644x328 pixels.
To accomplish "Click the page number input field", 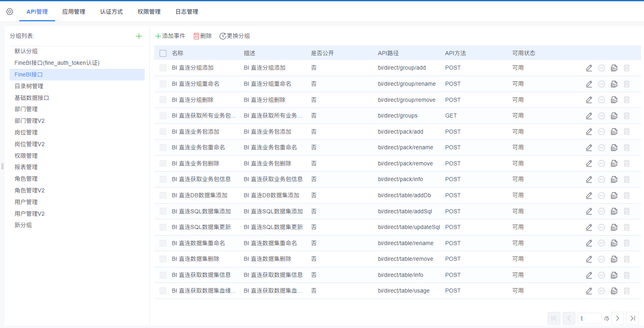I will pyautogui.click(x=590, y=318).
